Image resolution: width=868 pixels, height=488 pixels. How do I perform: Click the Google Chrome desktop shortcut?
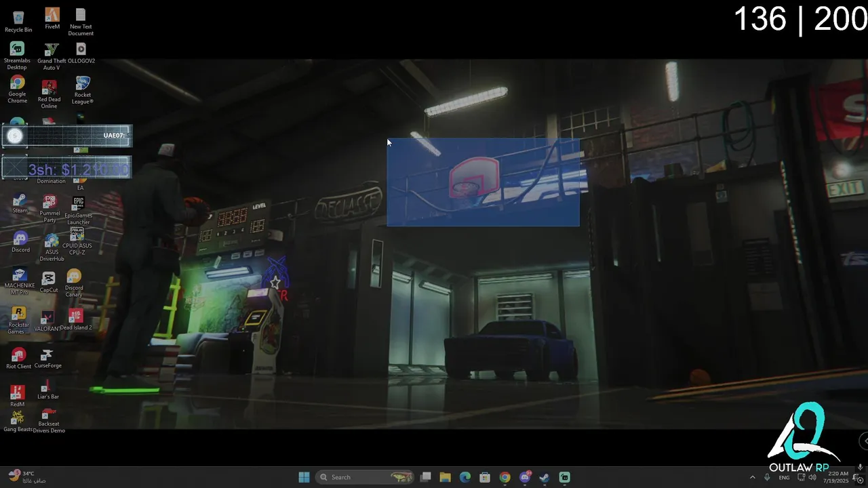point(17,90)
